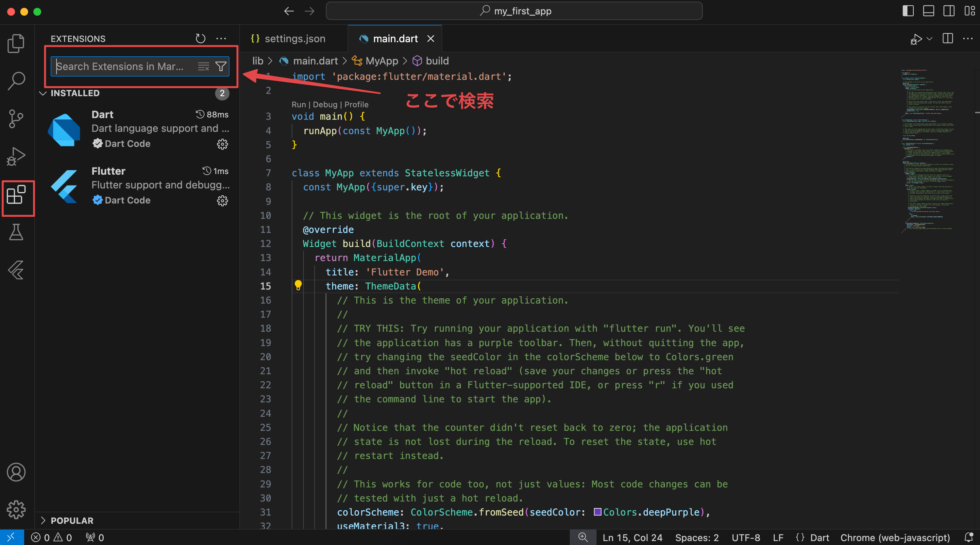Toggle the bottom panel
The height and width of the screenshot is (545, 980).
tap(929, 11)
